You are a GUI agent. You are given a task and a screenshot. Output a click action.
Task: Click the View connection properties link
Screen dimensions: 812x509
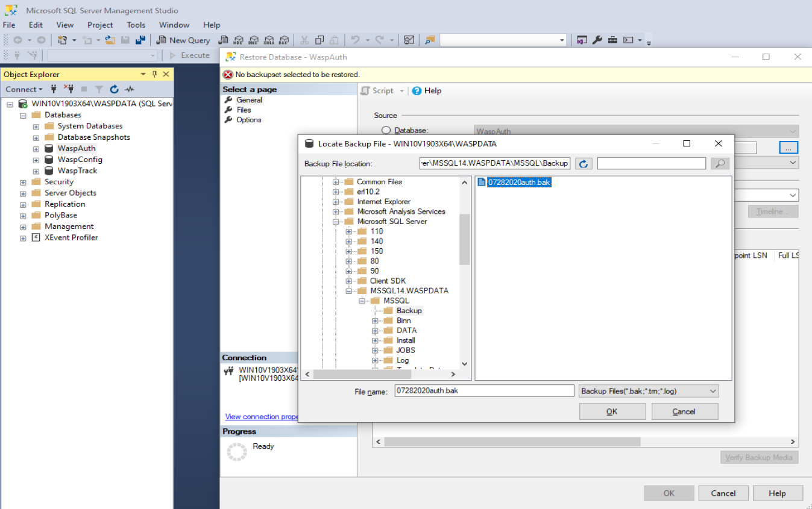pos(262,416)
